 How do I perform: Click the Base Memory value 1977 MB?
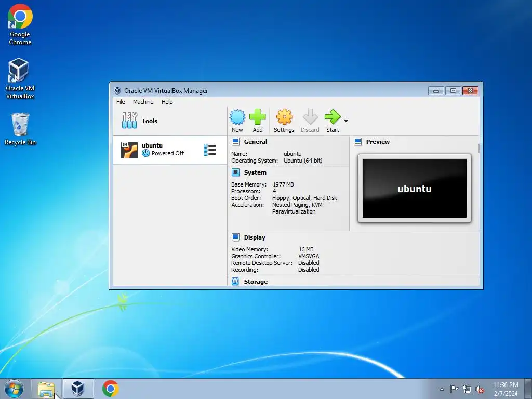(x=283, y=184)
